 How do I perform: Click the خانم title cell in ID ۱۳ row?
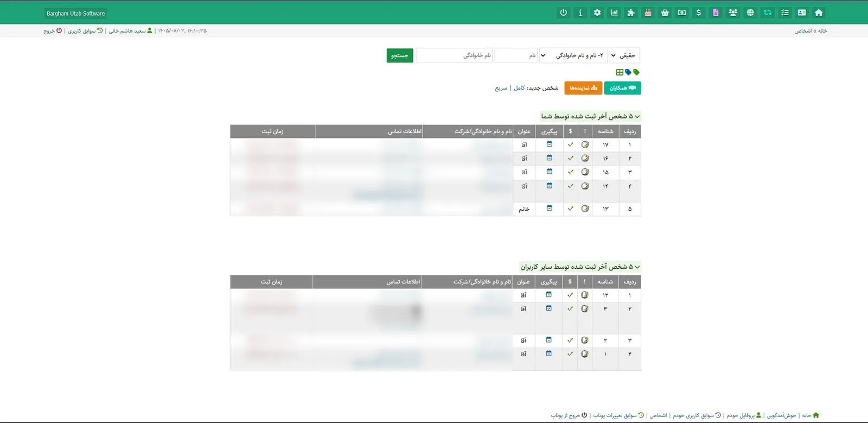tap(524, 209)
